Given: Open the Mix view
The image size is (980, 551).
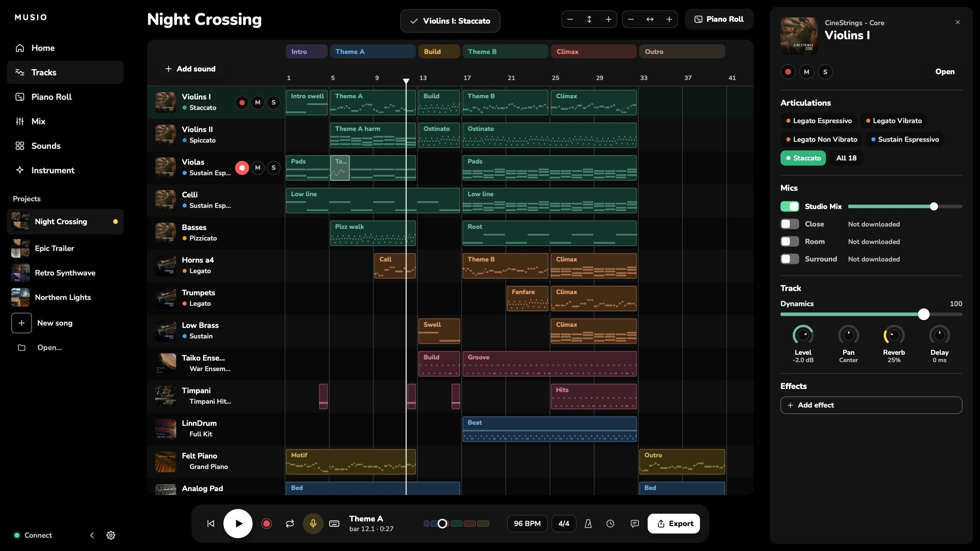Looking at the screenshot, I should (65, 121).
